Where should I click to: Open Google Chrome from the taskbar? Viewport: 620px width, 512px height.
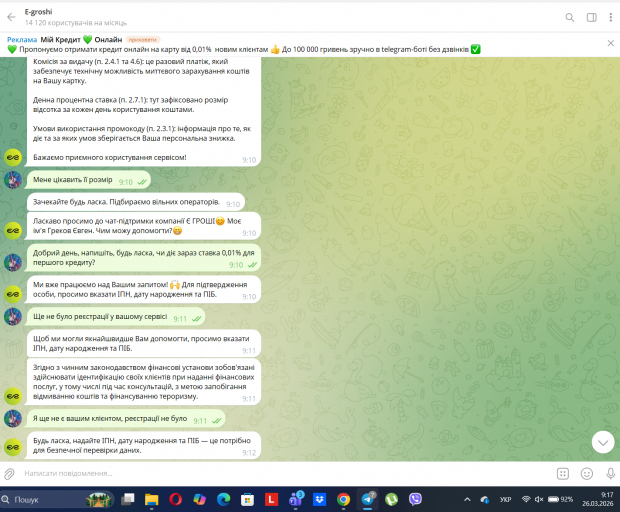pyautogui.click(x=343, y=499)
